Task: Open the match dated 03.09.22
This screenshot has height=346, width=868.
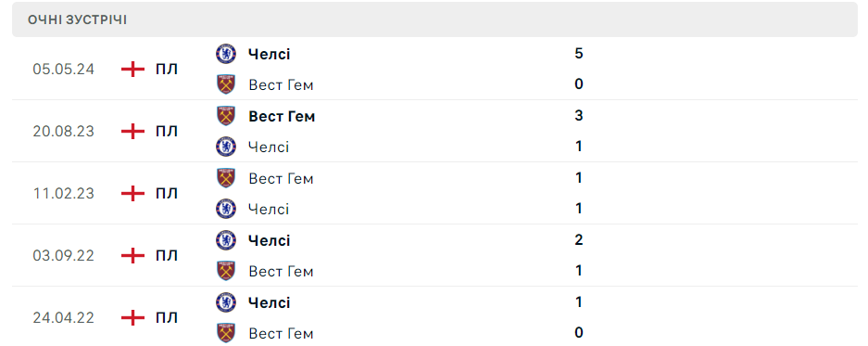Action: 434,256
